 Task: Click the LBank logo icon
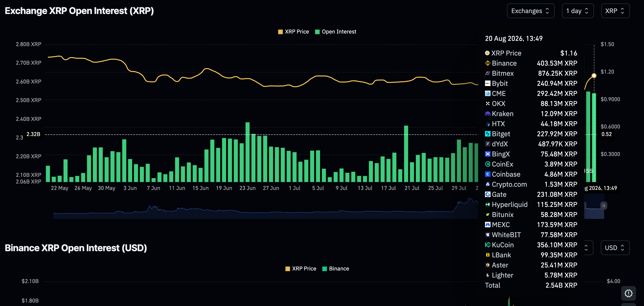point(488,255)
